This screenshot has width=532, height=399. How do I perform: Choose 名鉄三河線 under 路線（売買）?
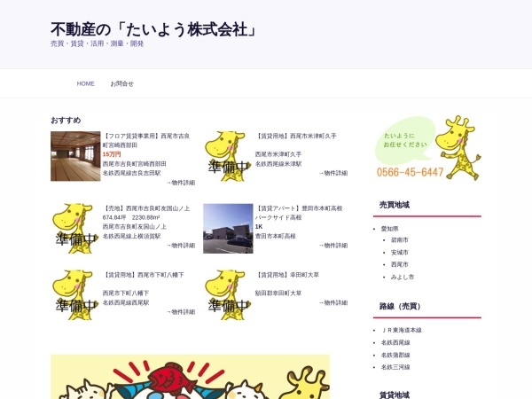point(395,367)
